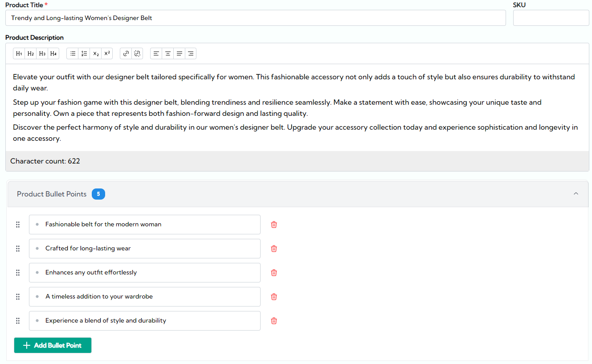
Task: Click inside the SKU input field
Action: tap(551, 18)
